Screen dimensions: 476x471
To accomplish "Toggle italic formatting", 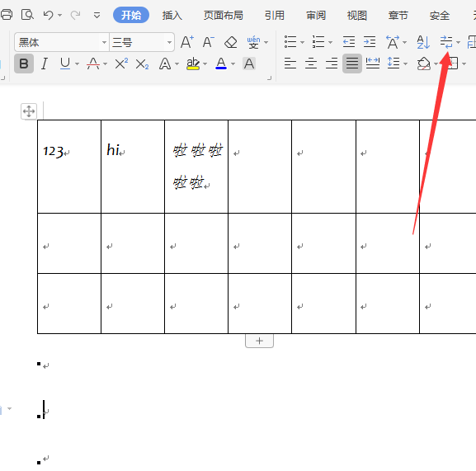I will 45,64.
